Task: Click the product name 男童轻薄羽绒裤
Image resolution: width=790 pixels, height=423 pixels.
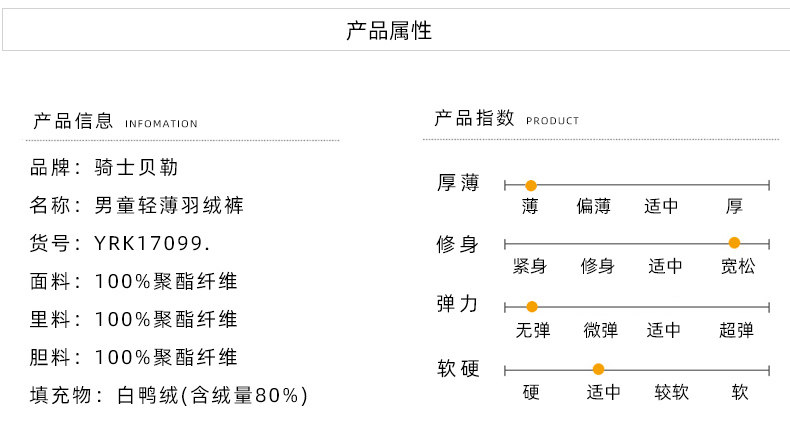Action: coord(136,206)
